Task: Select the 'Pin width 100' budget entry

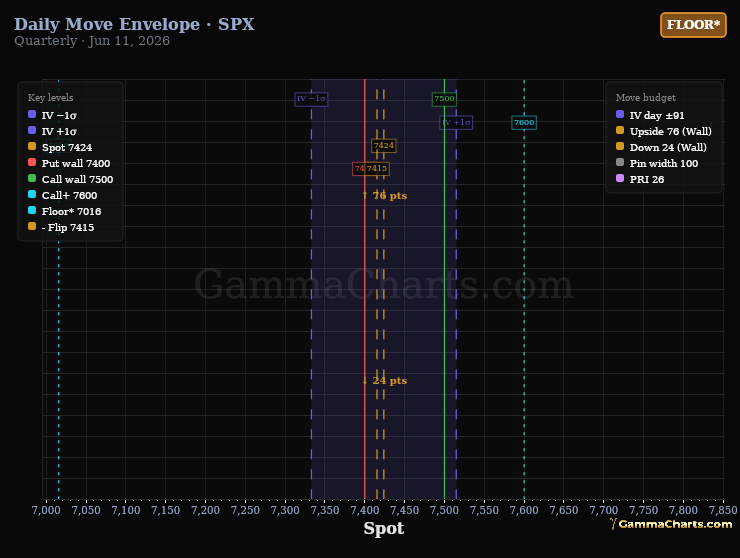Action: (x=664, y=163)
